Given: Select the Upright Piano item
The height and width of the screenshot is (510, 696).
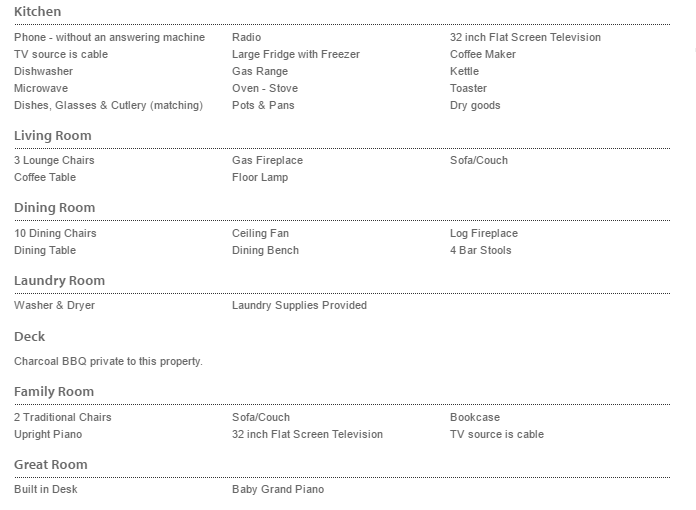Looking at the screenshot, I should 48,434.
